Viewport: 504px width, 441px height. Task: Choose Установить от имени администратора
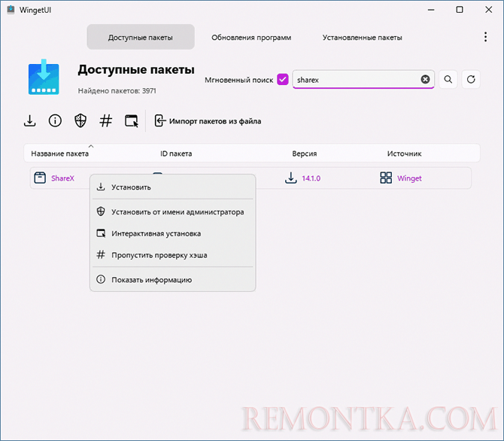point(172,212)
